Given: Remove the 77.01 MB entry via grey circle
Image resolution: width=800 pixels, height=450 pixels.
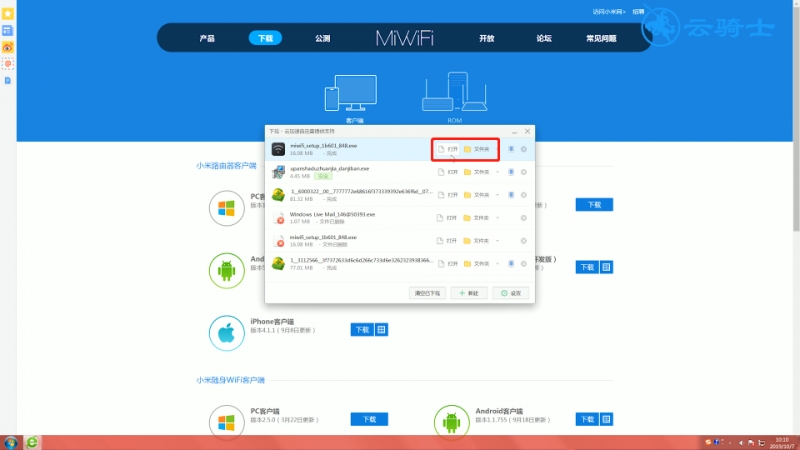Looking at the screenshot, I should click(523, 264).
